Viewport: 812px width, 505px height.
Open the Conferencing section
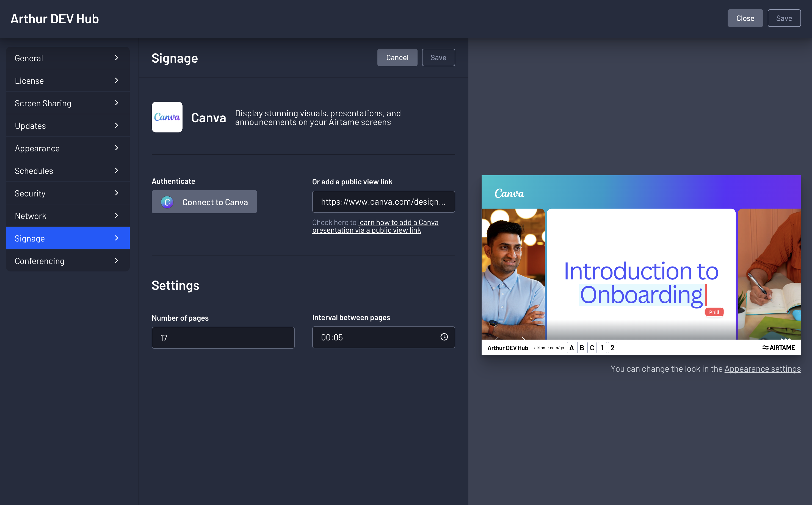[x=68, y=261]
